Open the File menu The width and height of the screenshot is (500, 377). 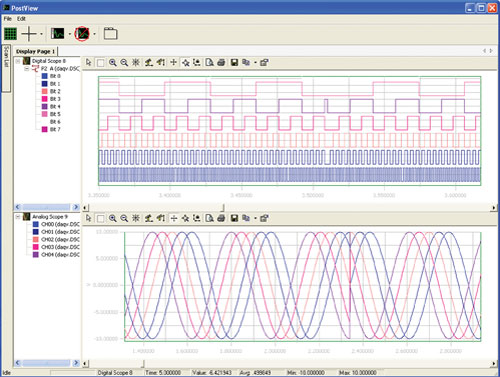point(7,19)
